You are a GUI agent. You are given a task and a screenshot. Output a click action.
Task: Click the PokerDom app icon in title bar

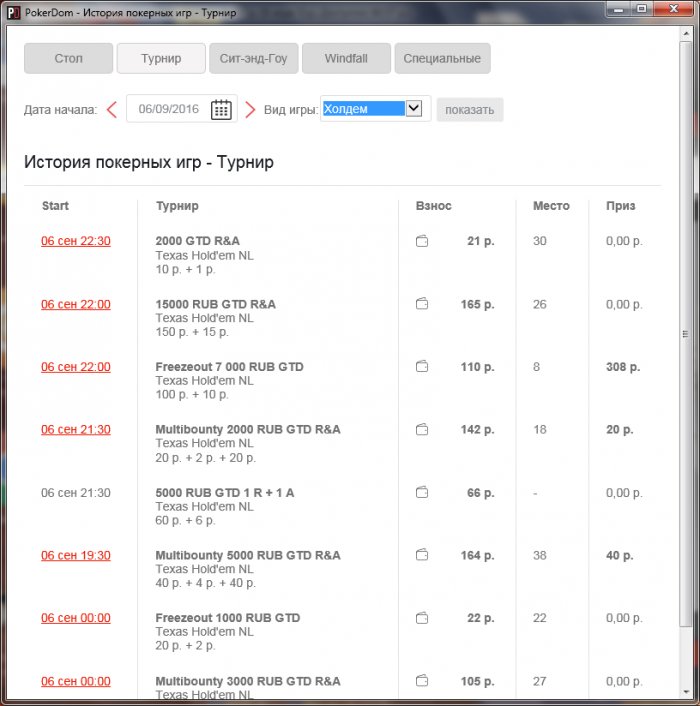click(14, 13)
